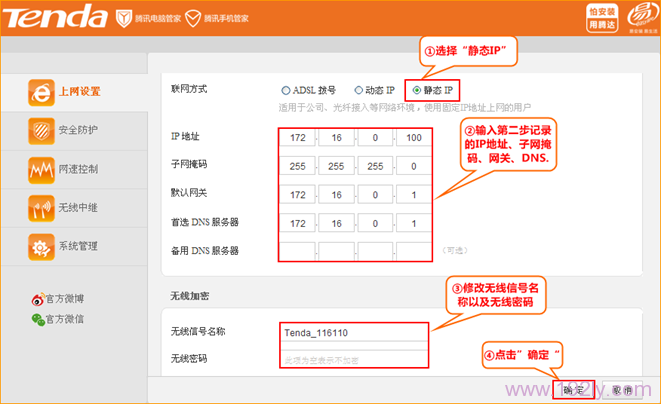Click the 取消 cancel button

[x=622, y=390]
